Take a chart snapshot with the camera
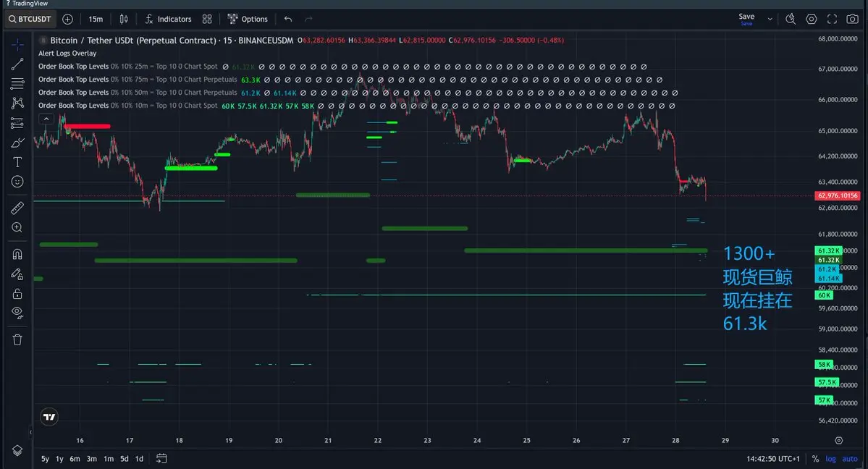This screenshot has width=868, height=469. pyautogui.click(x=853, y=19)
